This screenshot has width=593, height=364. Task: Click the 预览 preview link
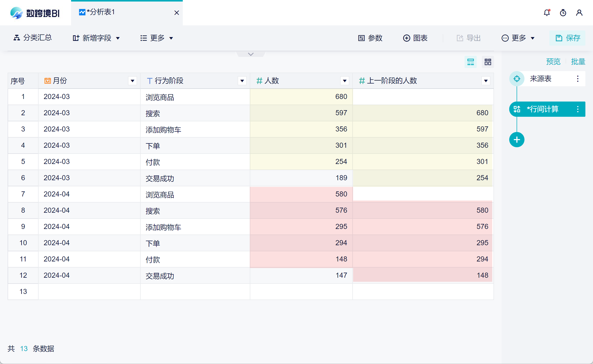(x=553, y=62)
